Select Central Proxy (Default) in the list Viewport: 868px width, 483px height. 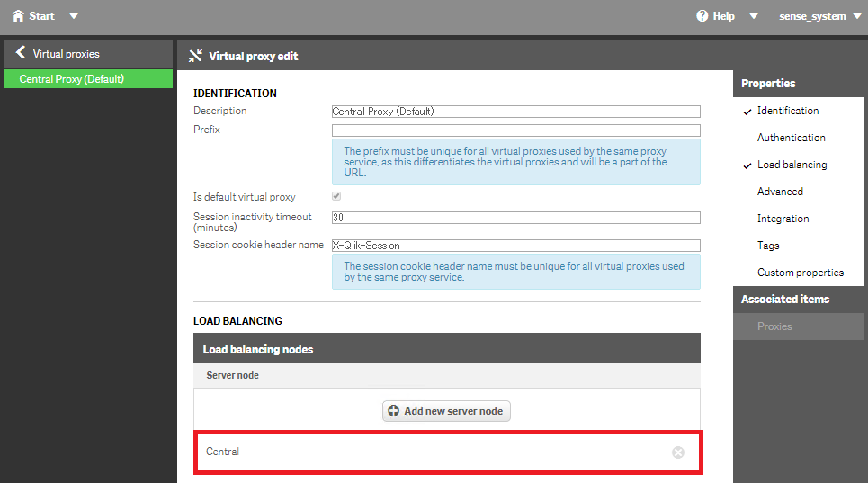[72, 79]
